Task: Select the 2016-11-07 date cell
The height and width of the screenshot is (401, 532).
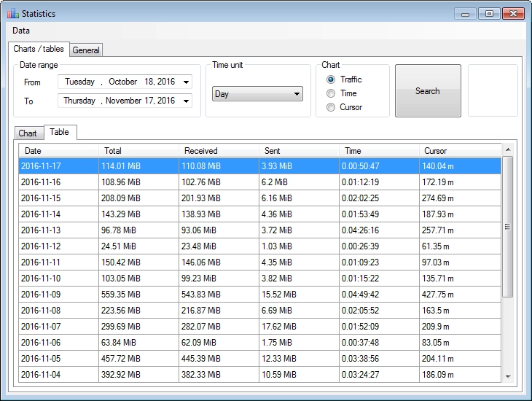Action: tap(59, 327)
